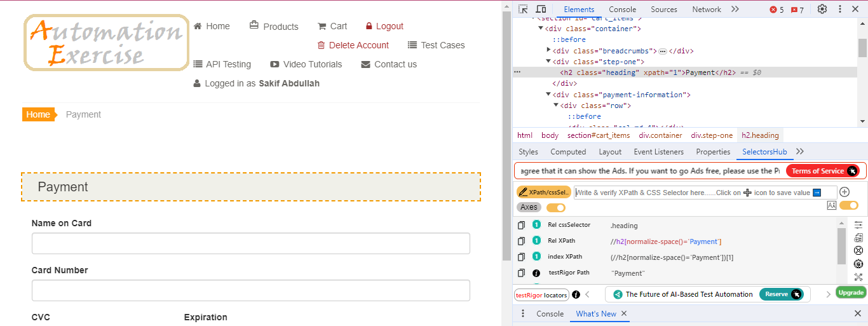Click the Elements tree vertical scrollbar thumb
Viewport: 868px width, 326px height.
(862, 48)
